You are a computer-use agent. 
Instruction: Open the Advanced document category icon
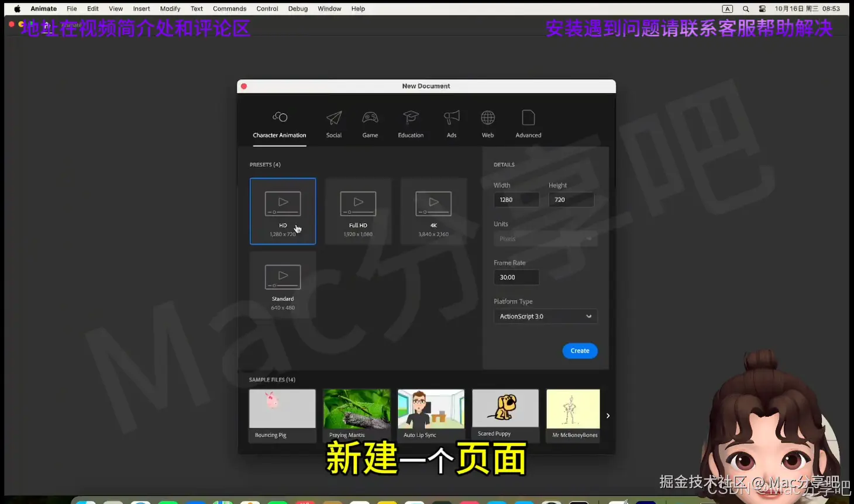point(527,117)
